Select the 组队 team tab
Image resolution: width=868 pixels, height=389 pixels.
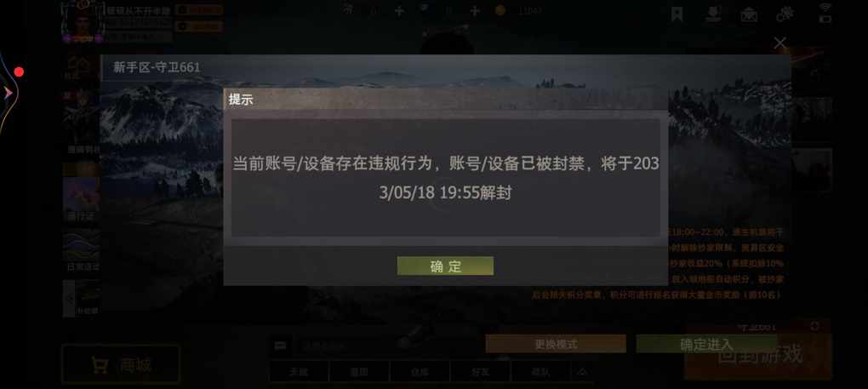point(540,372)
